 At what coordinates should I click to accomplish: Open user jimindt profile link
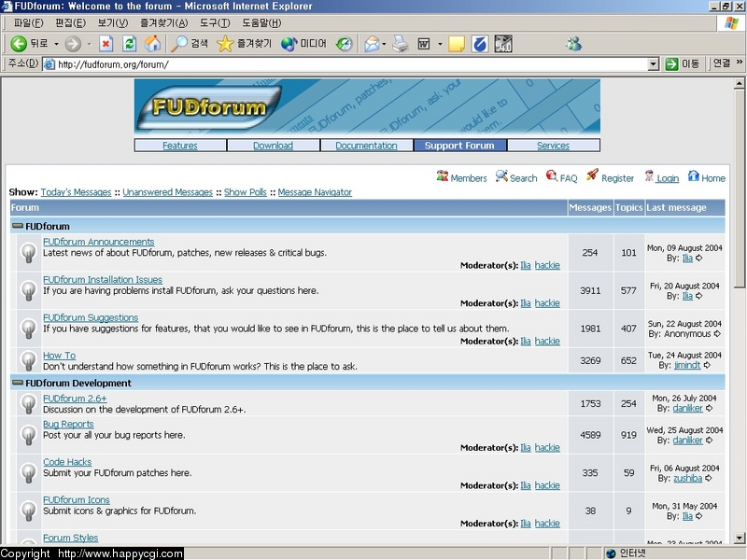click(x=687, y=365)
